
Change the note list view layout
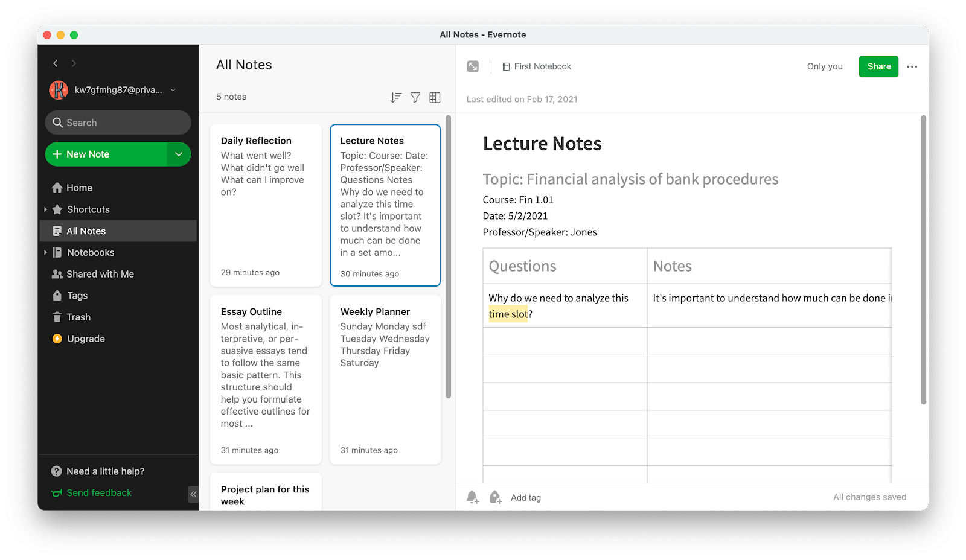[435, 98]
